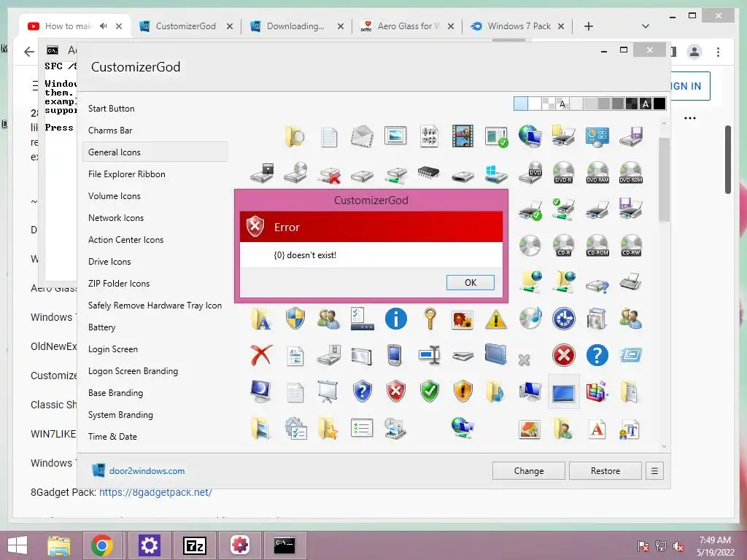747x560 pixels.
Task: Select the sheet music icon
Action: tap(429, 136)
